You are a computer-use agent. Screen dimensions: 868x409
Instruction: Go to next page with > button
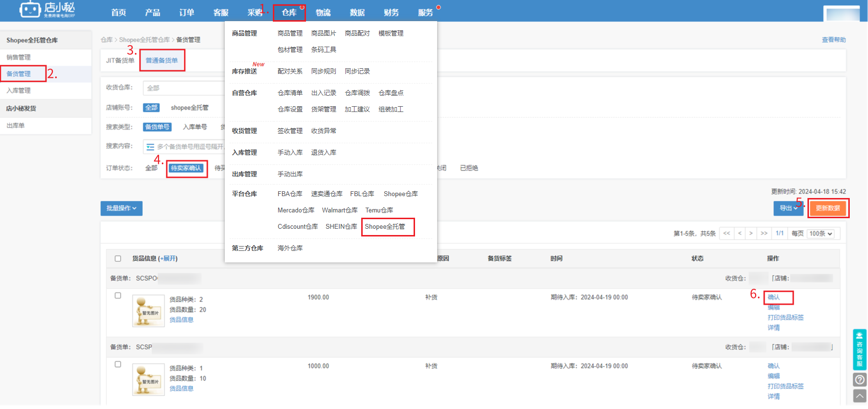(751, 234)
